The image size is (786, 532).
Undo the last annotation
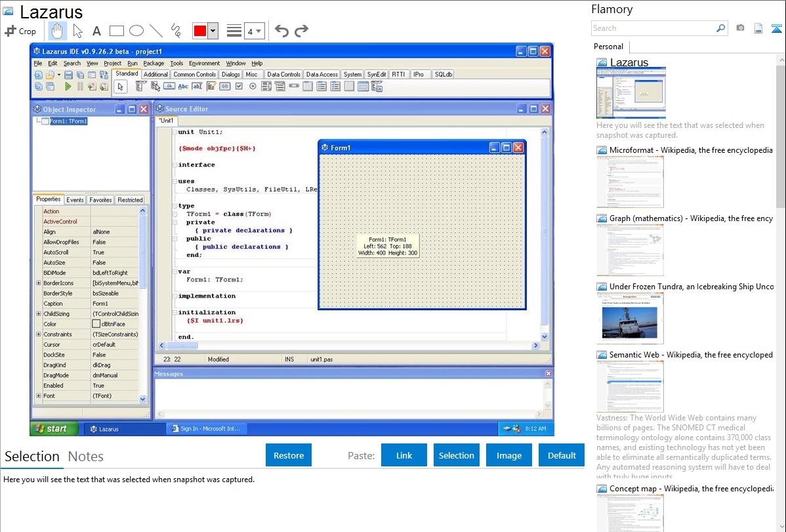click(x=281, y=31)
